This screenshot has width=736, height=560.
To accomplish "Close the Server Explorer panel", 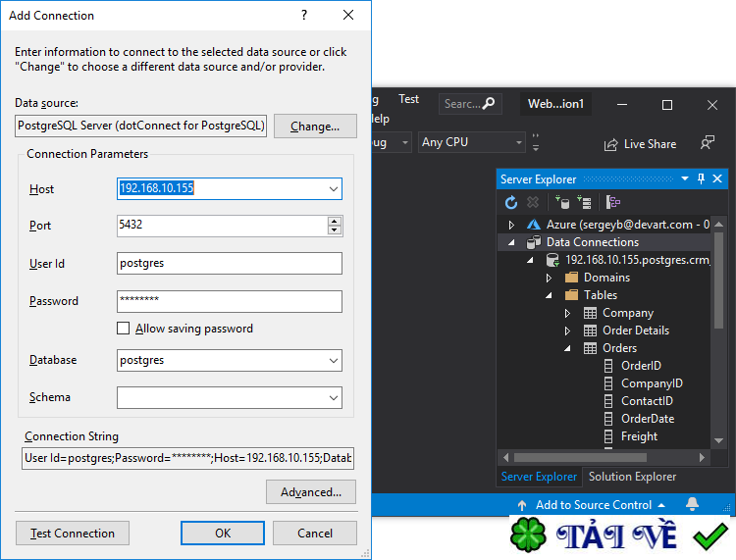I will pyautogui.click(x=717, y=178).
